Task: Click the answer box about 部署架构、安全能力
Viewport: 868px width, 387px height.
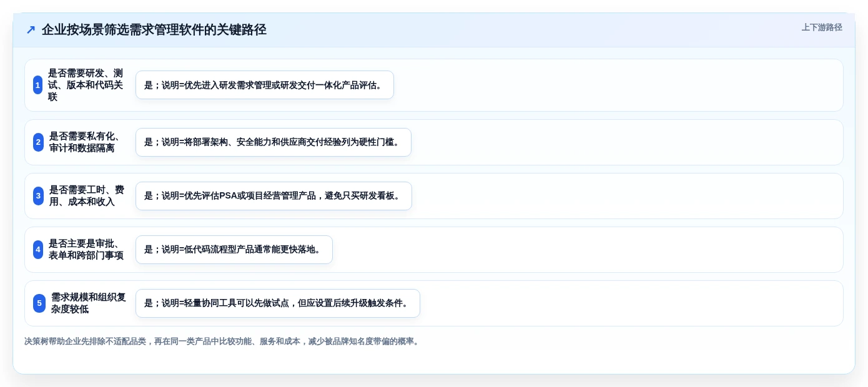Action: pos(274,142)
